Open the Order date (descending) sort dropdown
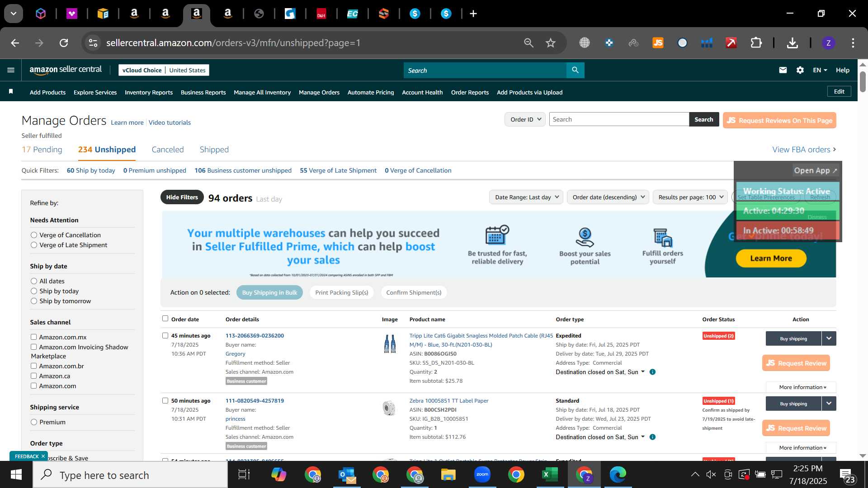The width and height of the screenshot is (868, 488). point(608,197)
